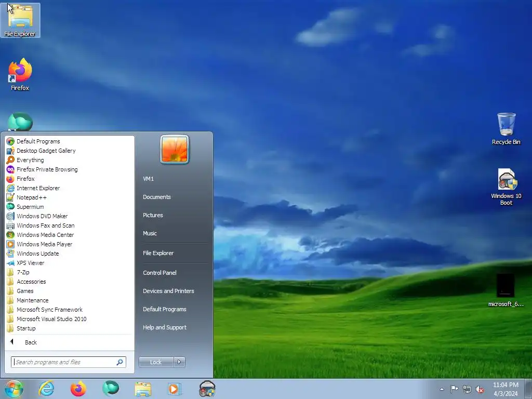Open Supermium from the Start menu list
The width and height of the screenshot is (532, 399).
tap(70, 207)
